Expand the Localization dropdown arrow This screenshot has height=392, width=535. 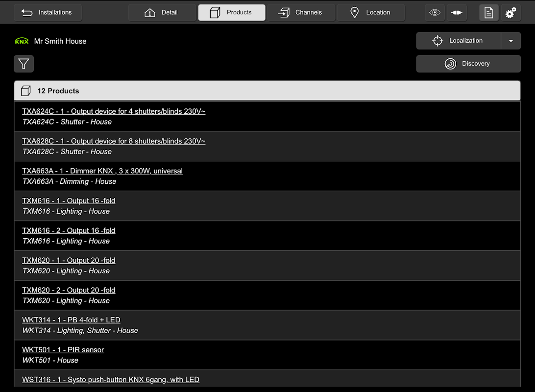[511, 41]
